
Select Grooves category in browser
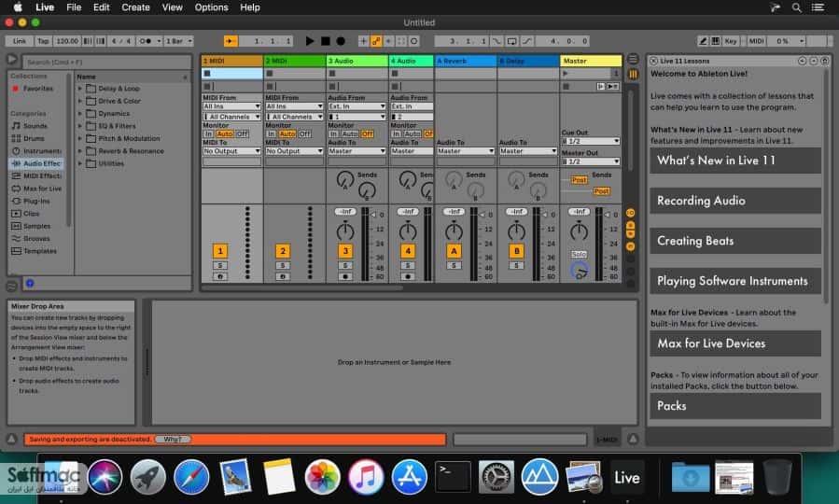pos(36,238)
